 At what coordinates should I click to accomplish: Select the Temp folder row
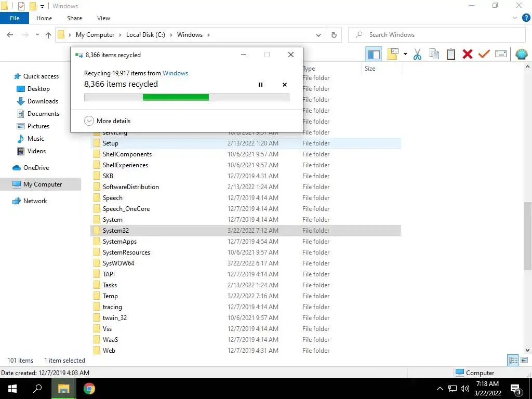(246, 296)
